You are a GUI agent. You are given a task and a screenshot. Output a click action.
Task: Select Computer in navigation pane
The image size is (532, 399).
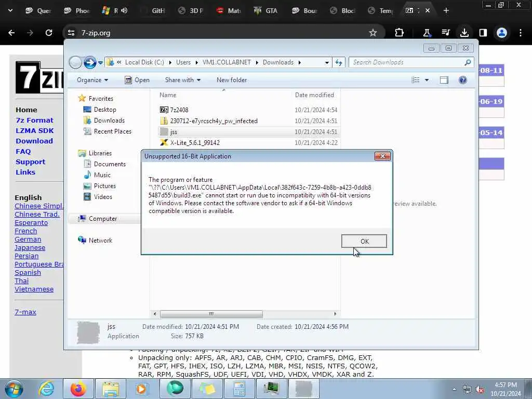103,219
